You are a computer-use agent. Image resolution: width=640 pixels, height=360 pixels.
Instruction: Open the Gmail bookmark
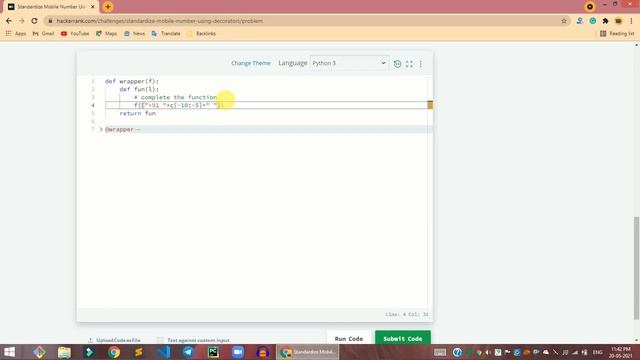(x=43, y=33)
